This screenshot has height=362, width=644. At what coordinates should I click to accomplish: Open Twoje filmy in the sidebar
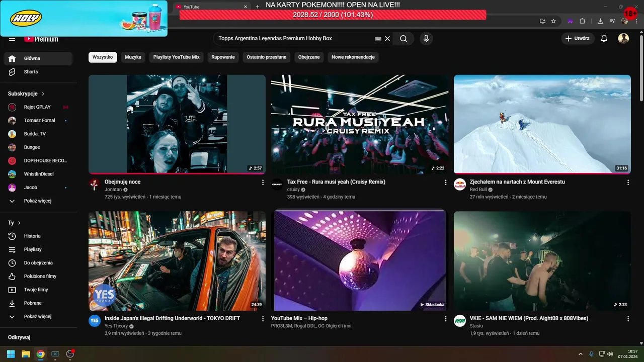[39, 290]
